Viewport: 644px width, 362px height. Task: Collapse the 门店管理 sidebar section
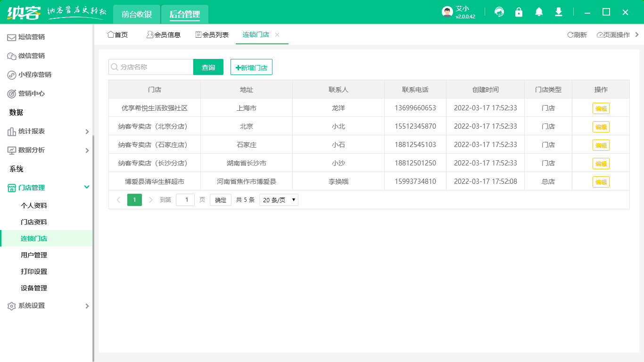87,187
